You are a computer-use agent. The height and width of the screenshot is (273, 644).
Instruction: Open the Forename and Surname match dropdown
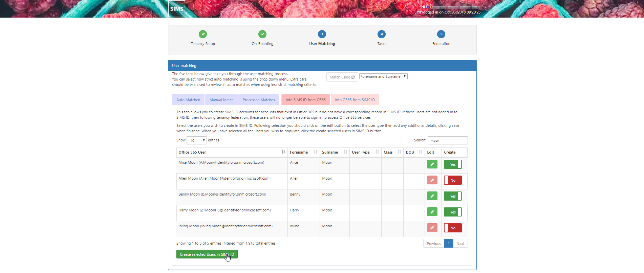(383, 76)
